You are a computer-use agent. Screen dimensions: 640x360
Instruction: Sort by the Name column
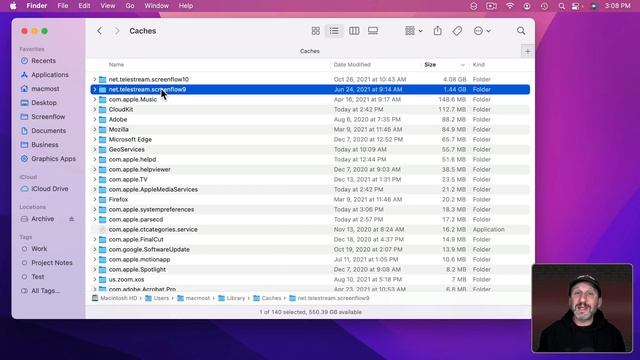tap(116, 64)
